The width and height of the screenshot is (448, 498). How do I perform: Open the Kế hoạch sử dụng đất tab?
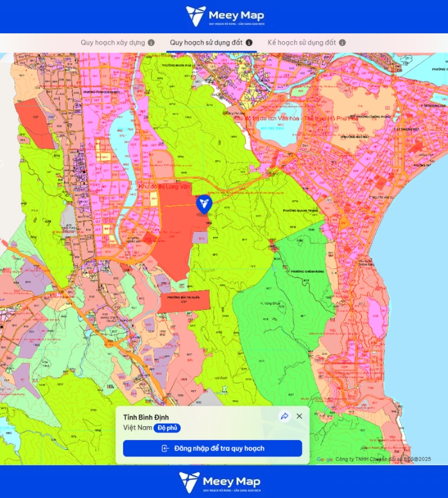[x=301, y=43]
